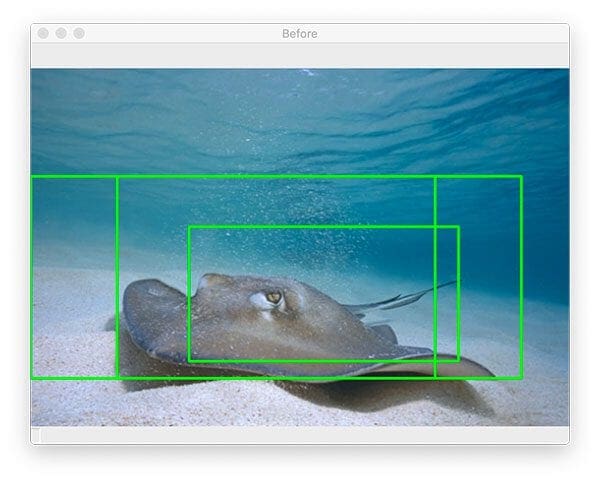
Task: Click the close button in title bar
Action: 43,33
